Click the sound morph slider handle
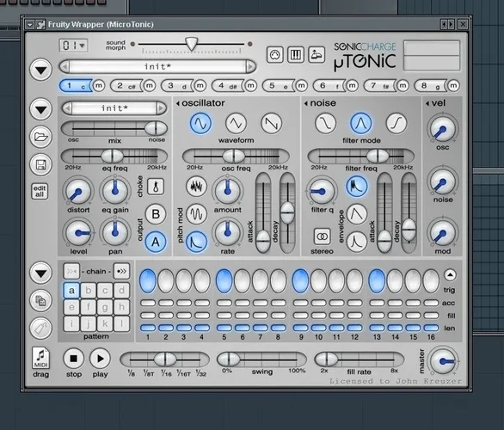This screenshot has width=504, height=430. tap(191, 44)
